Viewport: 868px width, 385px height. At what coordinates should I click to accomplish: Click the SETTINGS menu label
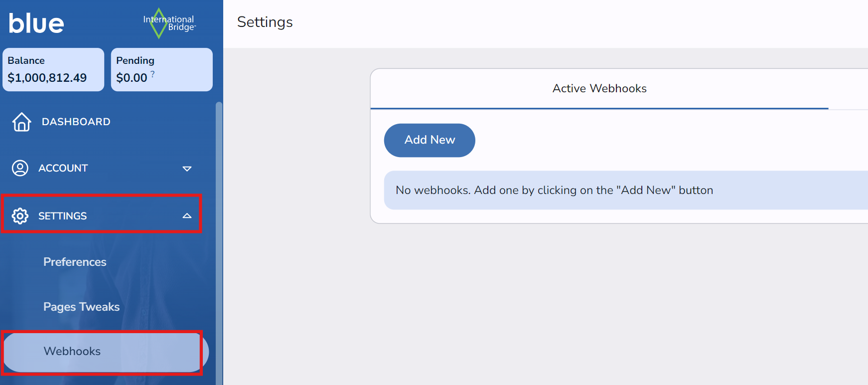pyautogui.click(x=62, y=216)
